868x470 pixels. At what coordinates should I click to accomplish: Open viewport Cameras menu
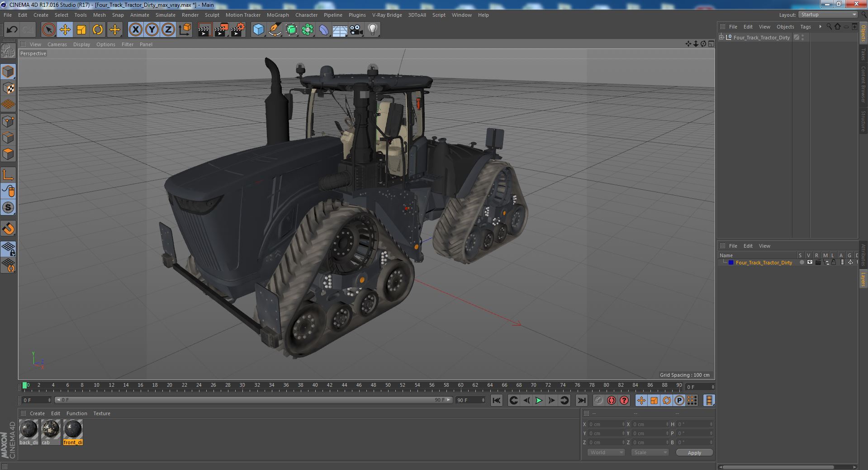tap(57, 44)
